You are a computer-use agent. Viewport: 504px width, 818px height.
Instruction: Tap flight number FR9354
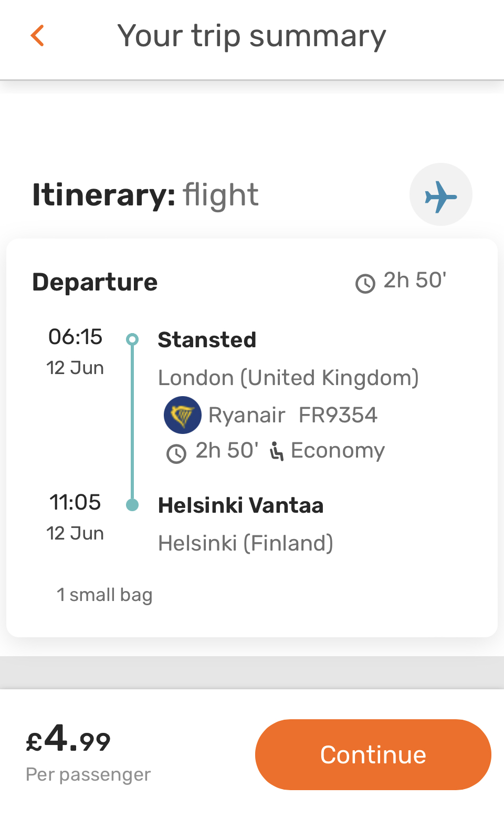tap(338, 415)
